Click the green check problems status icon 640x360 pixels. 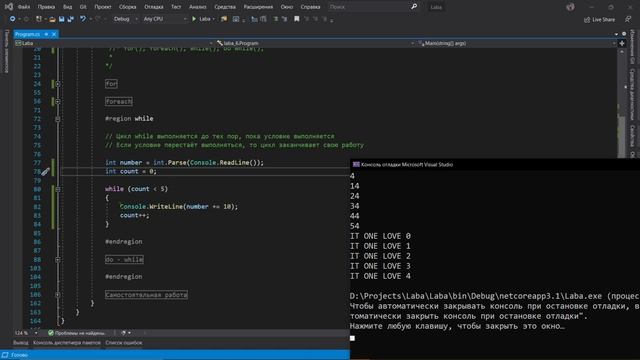(x=51, y=333)
